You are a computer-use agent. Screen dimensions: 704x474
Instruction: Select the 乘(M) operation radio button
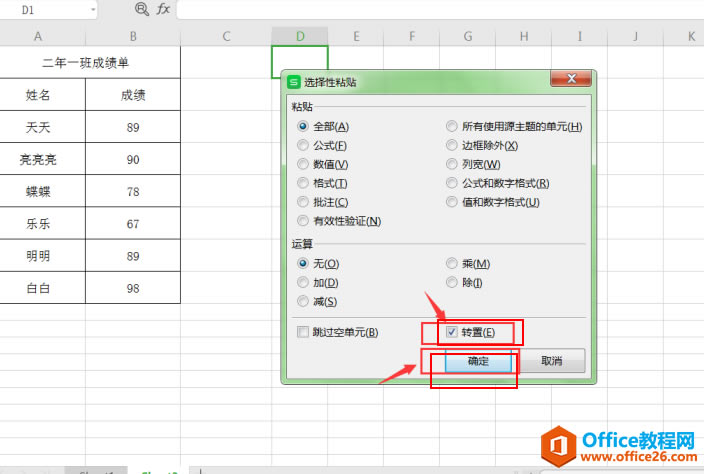pyautogui.click(x=452, y=263)
